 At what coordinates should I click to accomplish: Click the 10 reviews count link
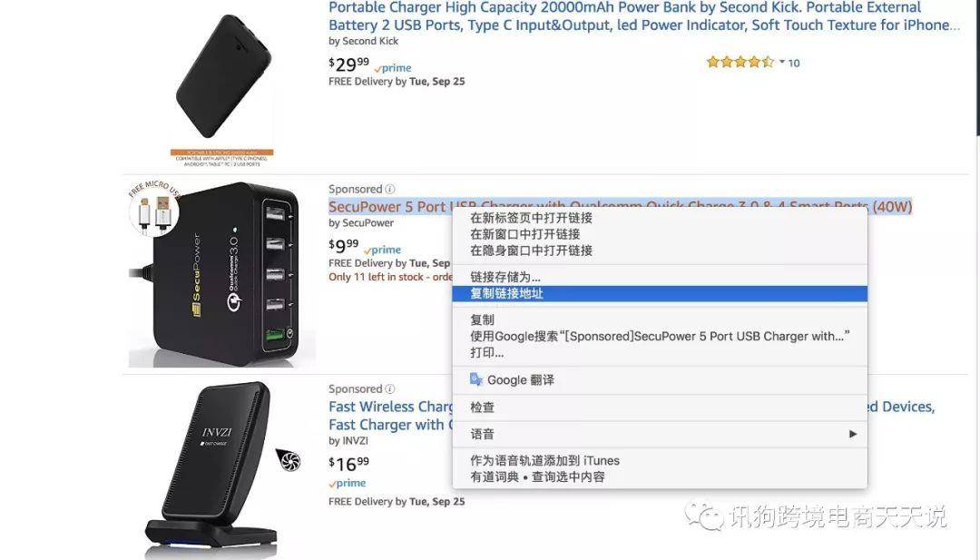pyautogui.click(x=794, y=63)
